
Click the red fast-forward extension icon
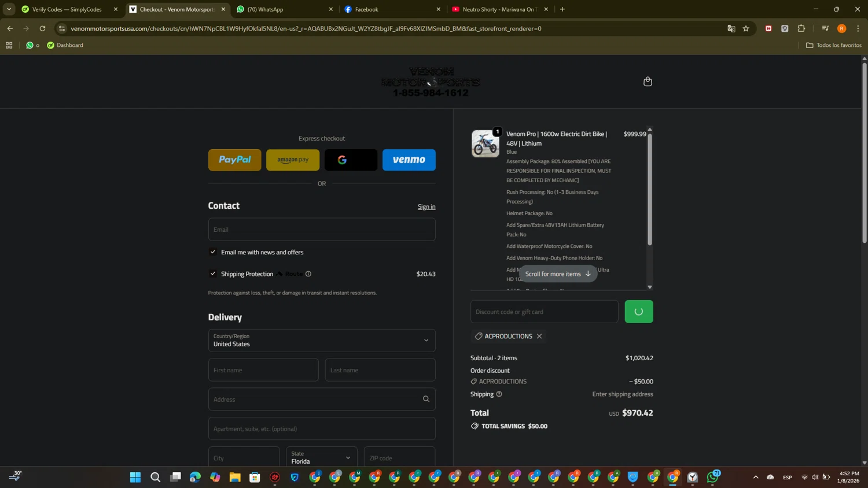coord(768,28)
